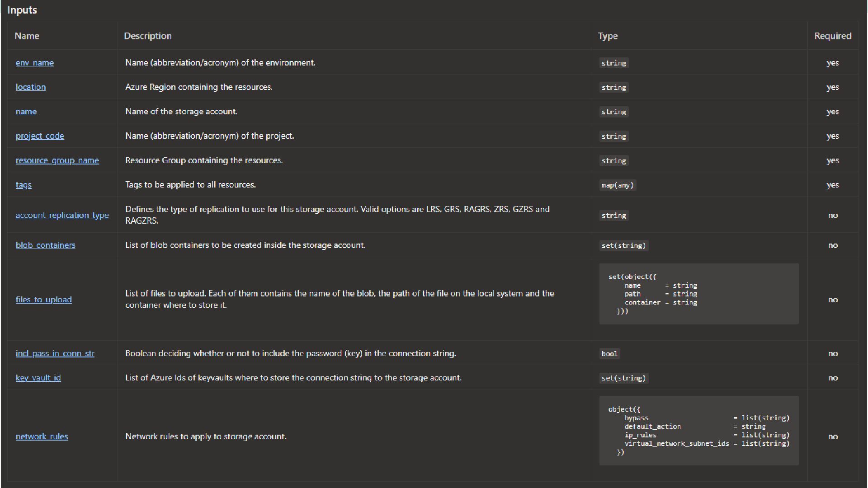868x488 pixels.
Task: Open the resource_group_name link
Action: click(57, 160)
